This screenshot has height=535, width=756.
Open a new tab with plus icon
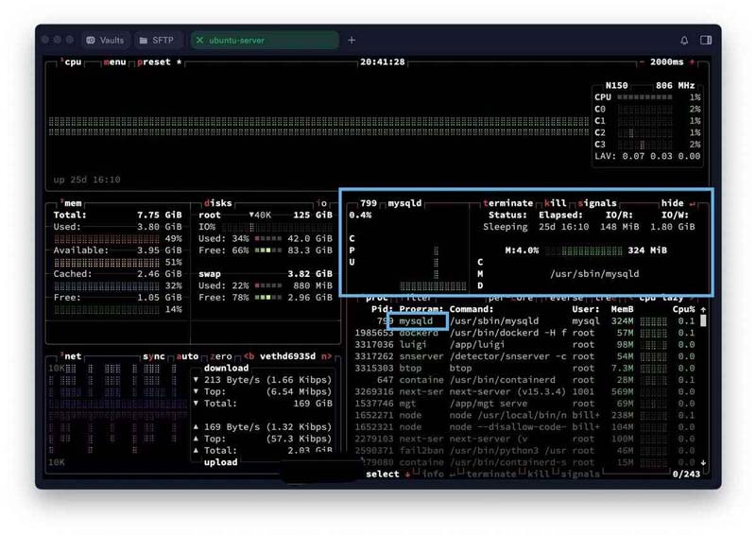pos(352,41)
